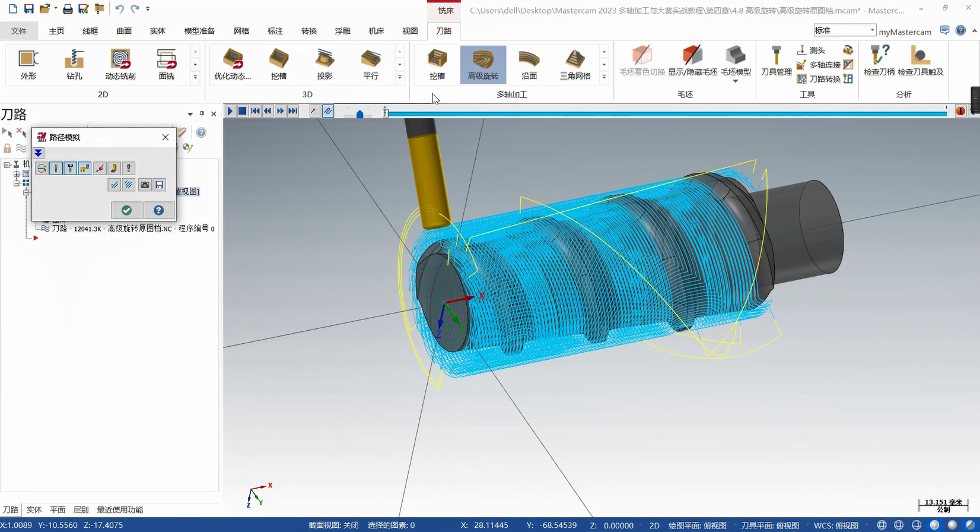Toggle tool holder display in 路径模拟

click(x=71, y=169)
